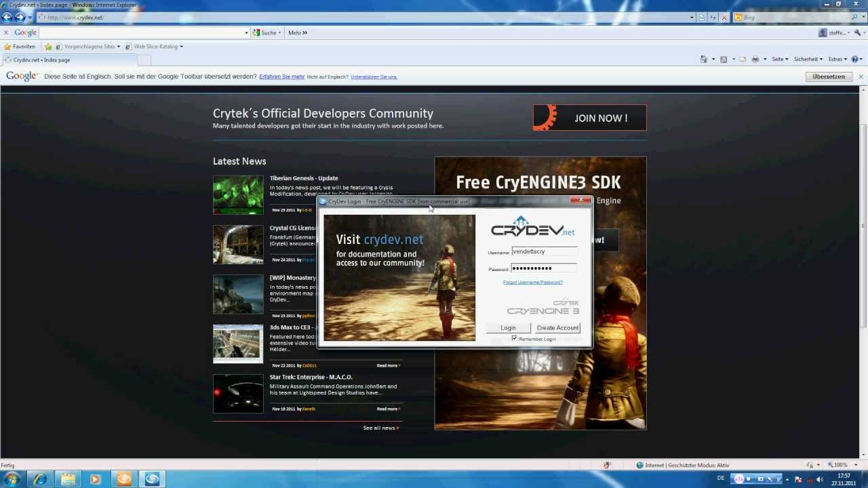Open the Tiberian Genesis - Update news thumbnail

click(x=238, y=195)
